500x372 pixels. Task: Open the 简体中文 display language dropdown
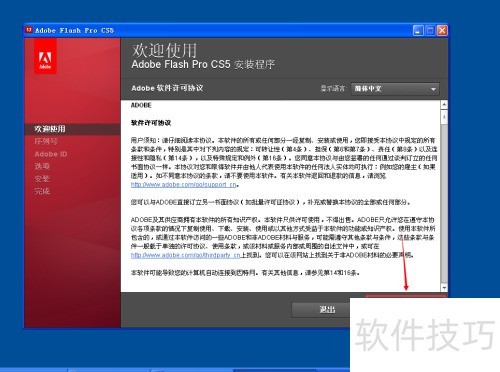click(395, 89)
